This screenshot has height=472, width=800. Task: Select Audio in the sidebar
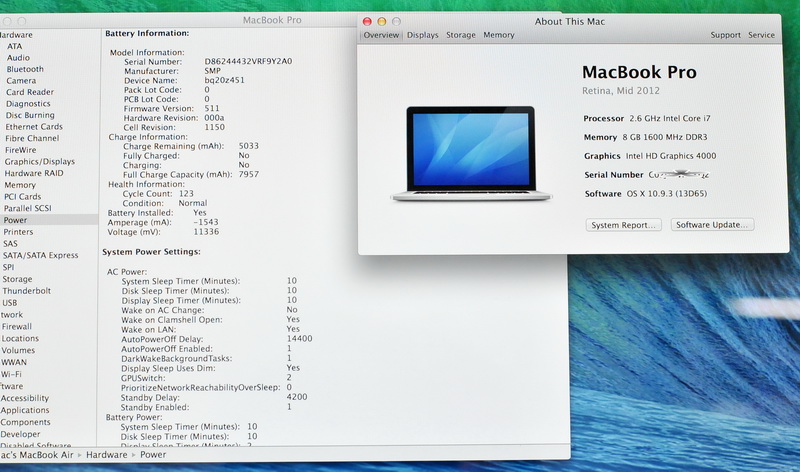[x=18, y=58]
